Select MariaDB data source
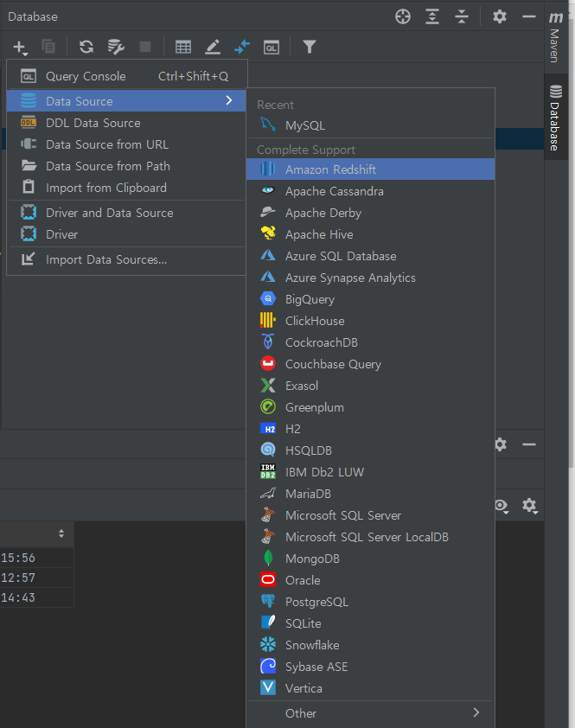 370,494
